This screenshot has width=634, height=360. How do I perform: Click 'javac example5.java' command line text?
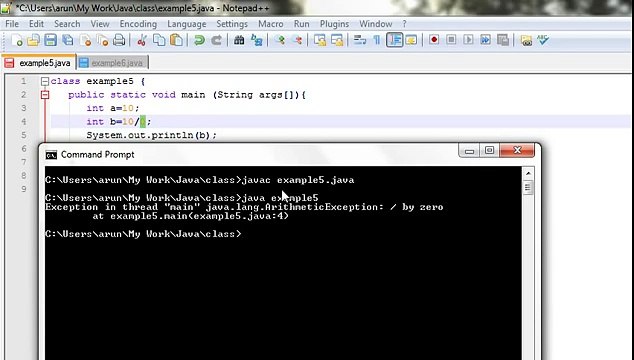[x=298, y=180]
